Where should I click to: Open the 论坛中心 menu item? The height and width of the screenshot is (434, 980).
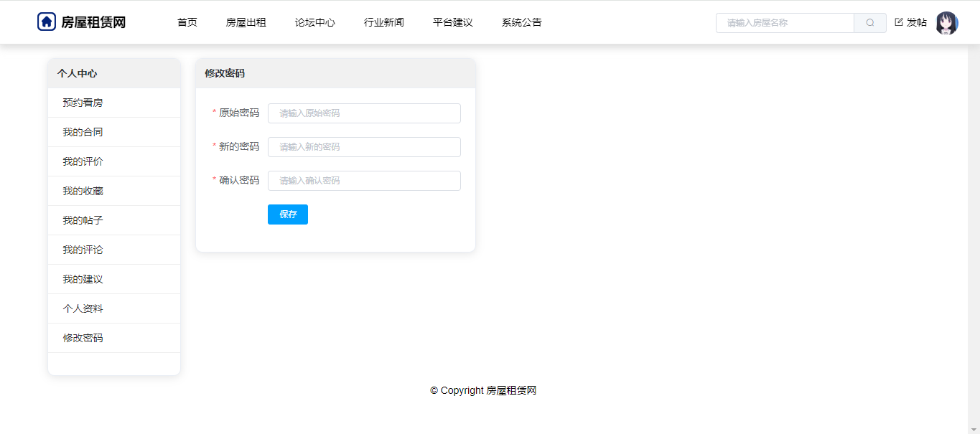pyautogui.click(x=315, y=22)
